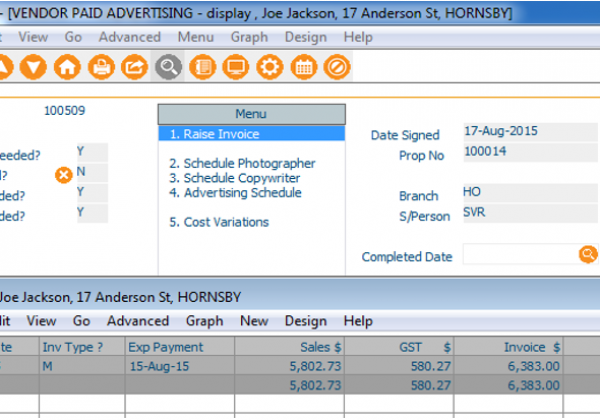Open Go menu in Joe Jackson window

click(x=82, y=321)
